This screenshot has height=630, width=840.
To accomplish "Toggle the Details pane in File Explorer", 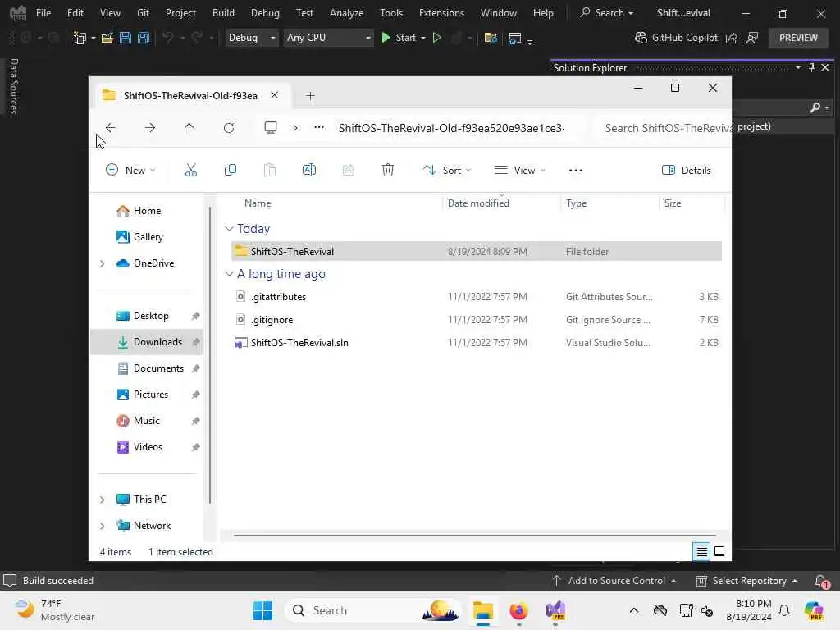I will click(687, 171).
